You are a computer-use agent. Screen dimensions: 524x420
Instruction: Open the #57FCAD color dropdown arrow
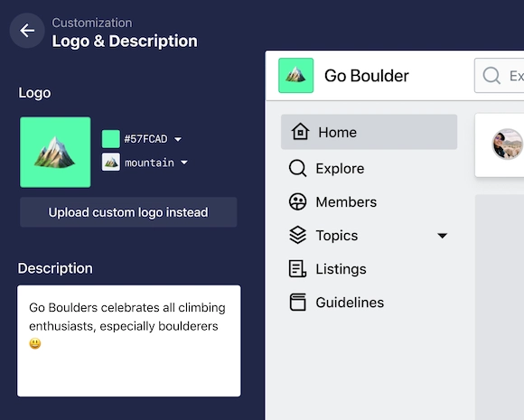178,139
